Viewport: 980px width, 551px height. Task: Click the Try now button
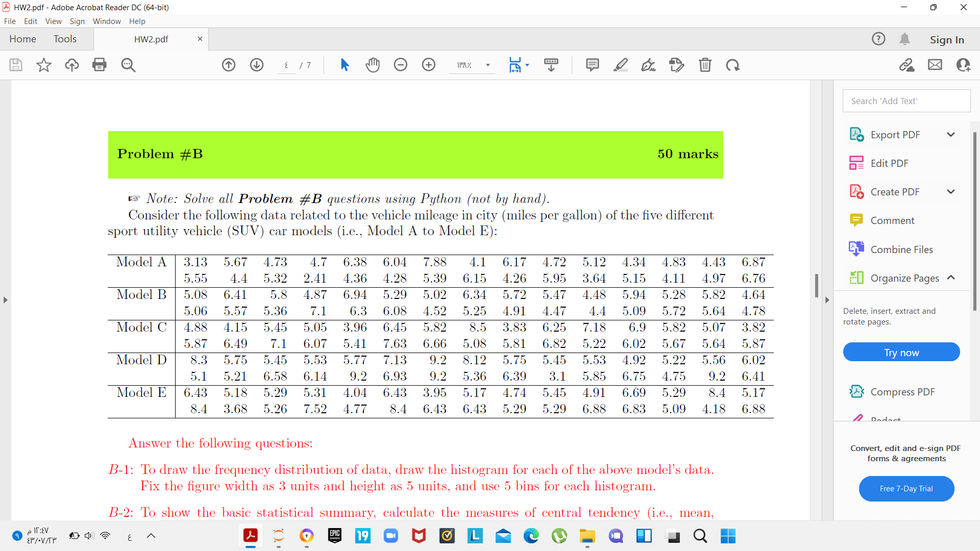901,353
